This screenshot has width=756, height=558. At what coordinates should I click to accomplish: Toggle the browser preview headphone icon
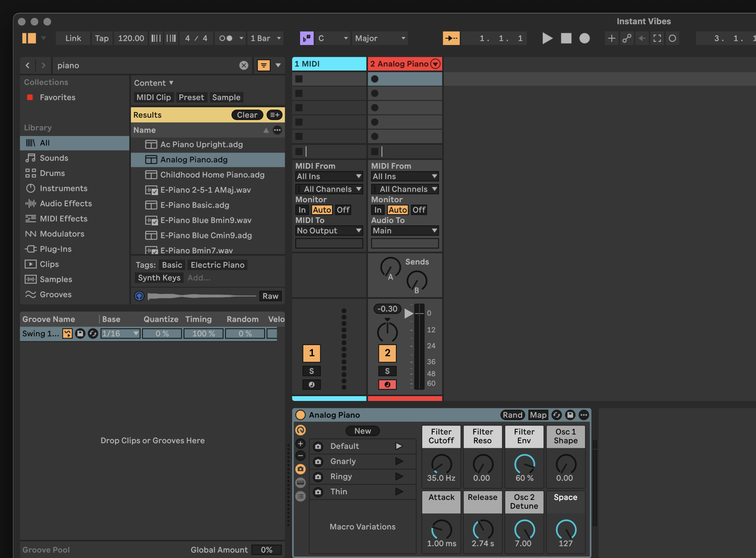click(139, 296)
